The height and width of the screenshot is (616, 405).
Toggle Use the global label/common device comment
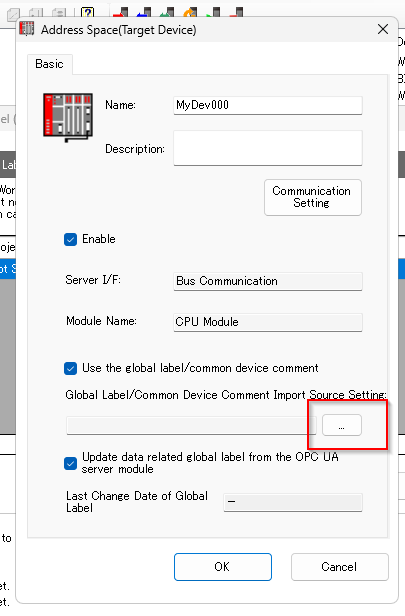click(x=70, y=368)
